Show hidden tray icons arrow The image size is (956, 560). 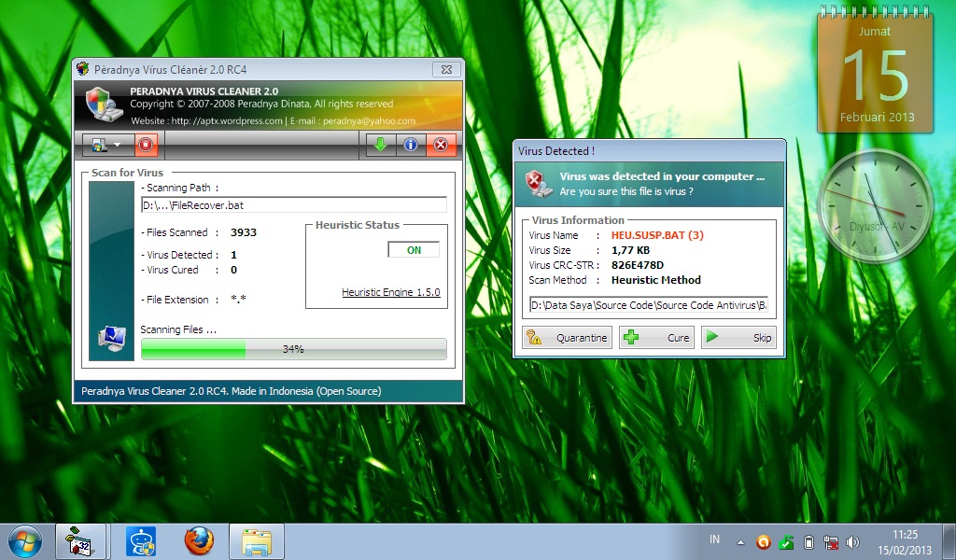point(740,541)
